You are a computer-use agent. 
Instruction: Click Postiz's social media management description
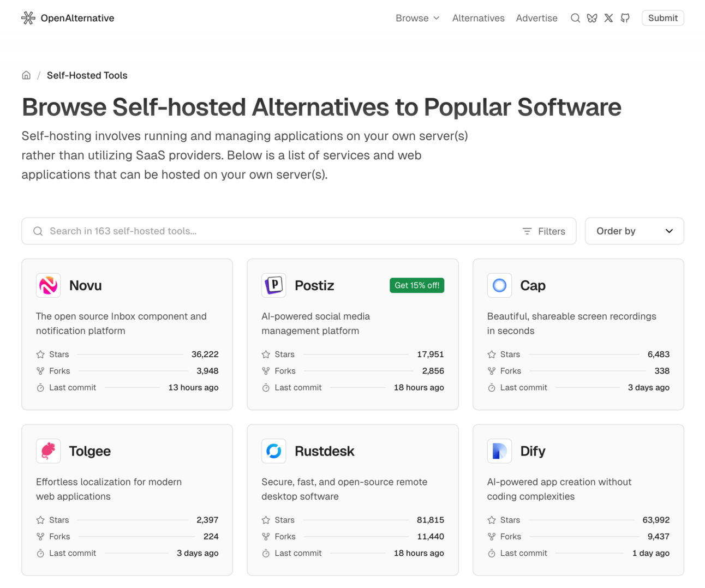click(x=316, y=323)
